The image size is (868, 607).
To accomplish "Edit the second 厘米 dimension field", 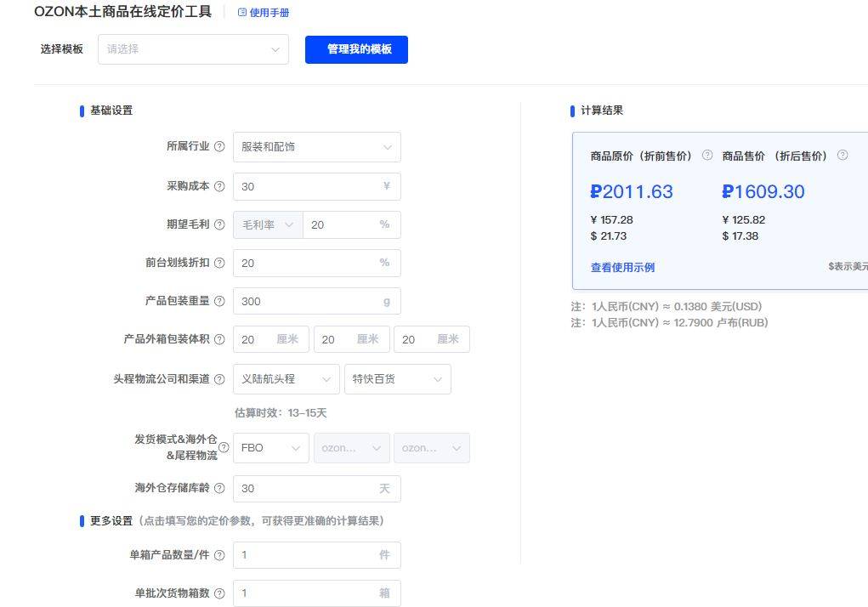I will coord(351,339).
